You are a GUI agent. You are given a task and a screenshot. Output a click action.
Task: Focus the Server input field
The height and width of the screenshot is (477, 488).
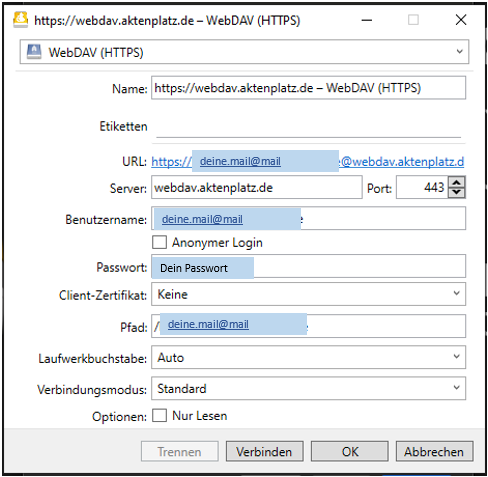(257, 188)
